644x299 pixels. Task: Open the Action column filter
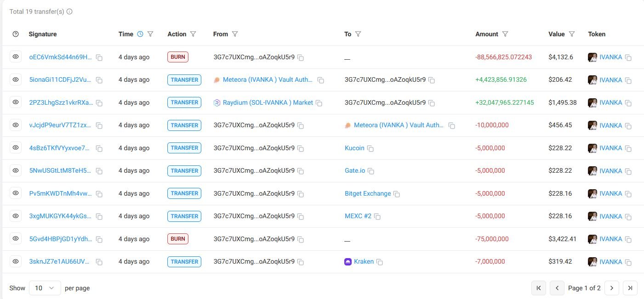pyautogui.click(x=193, y=34)
